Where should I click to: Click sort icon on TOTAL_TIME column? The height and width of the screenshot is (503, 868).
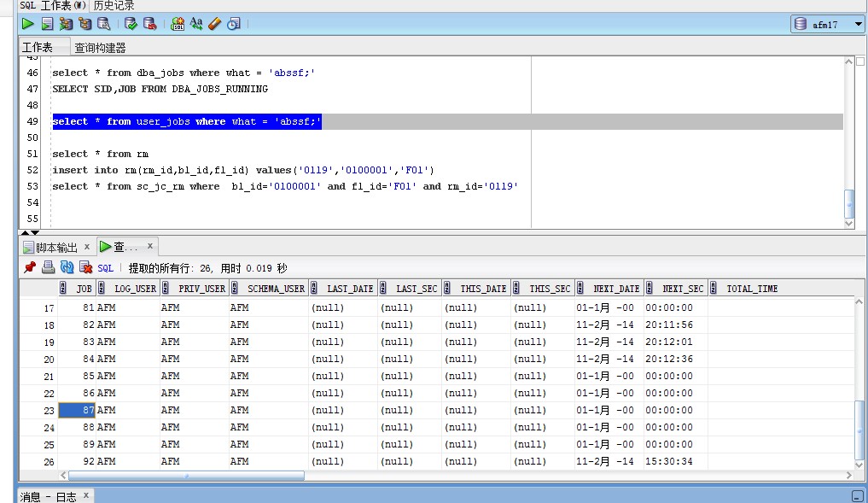(x=714, y=288)
